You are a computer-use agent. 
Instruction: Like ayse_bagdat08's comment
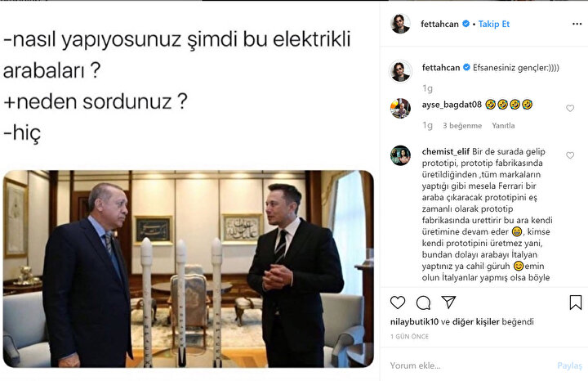[570, 108]
